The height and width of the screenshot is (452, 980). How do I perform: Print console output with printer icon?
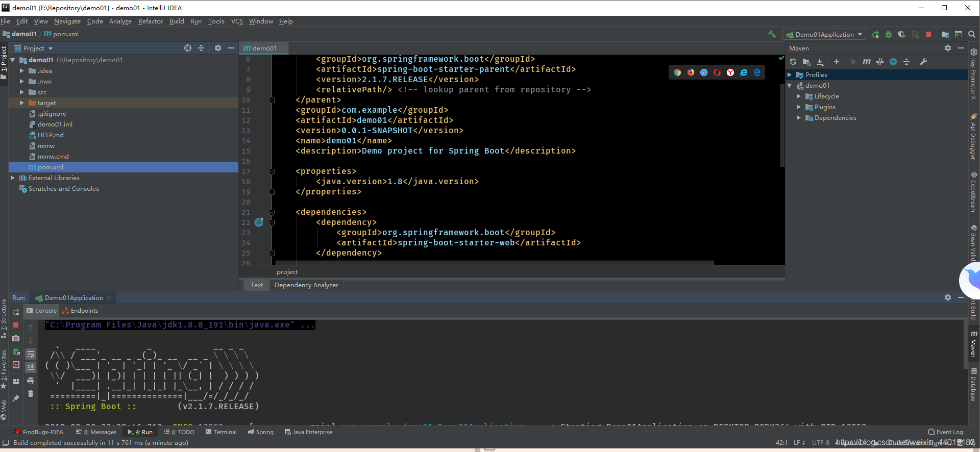tap(31, 381)
